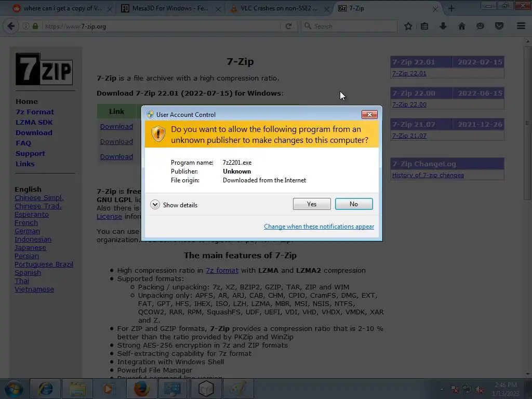Viewport: 532px width, 399px height.
Task: Close the Mesa3D For Windows tab
Action: tap(218, 9)
